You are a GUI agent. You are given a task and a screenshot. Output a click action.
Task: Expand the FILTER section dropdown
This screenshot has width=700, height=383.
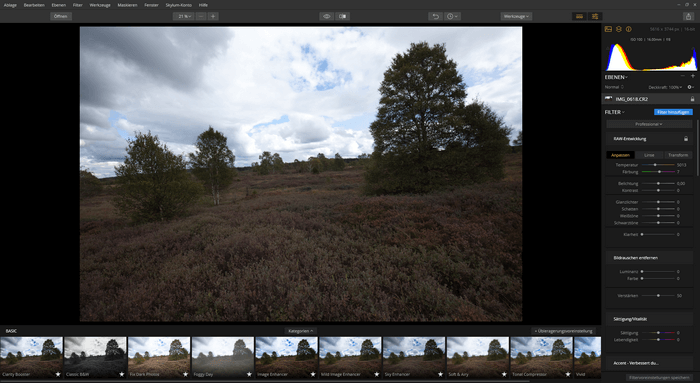coord(615,112)
